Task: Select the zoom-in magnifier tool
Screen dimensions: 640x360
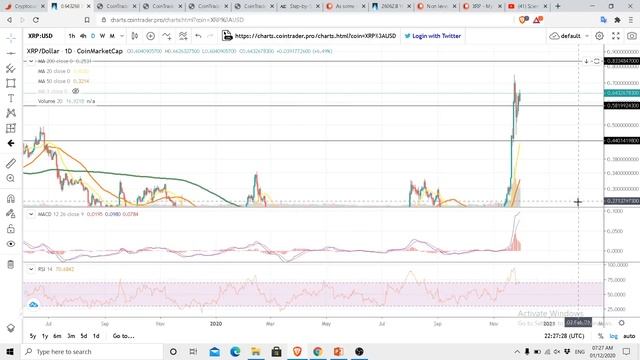Action: click(11, 178)
